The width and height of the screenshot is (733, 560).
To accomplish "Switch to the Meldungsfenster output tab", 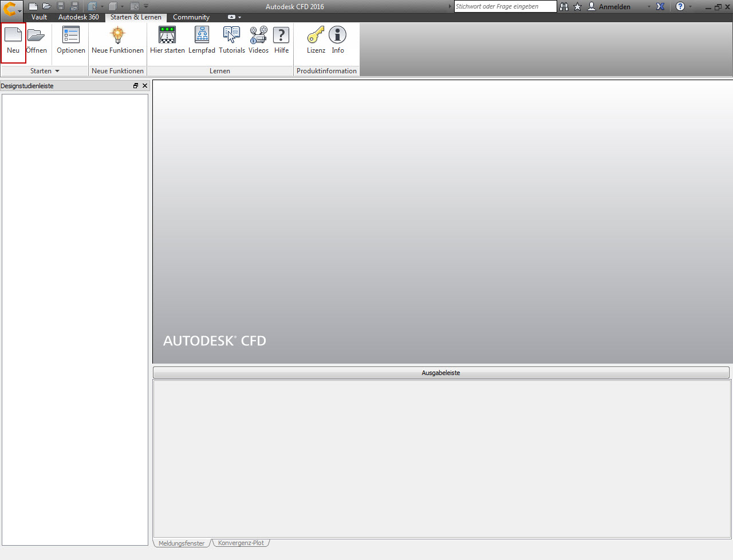I will pos(182,543).
